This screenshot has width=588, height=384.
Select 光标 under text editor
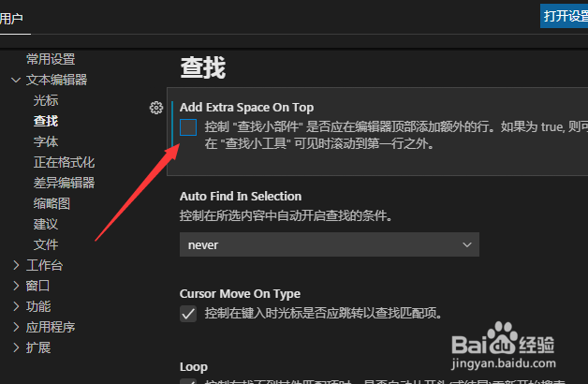click(46, 100)
